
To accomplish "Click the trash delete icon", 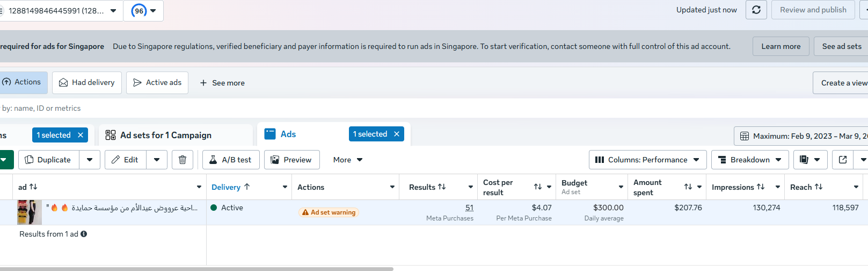I will tap(183, 160).
